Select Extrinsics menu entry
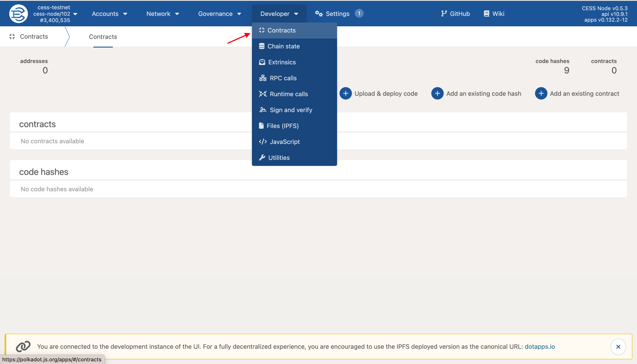The height and width of the screenshot is (364, 637). tap(294, 62)
